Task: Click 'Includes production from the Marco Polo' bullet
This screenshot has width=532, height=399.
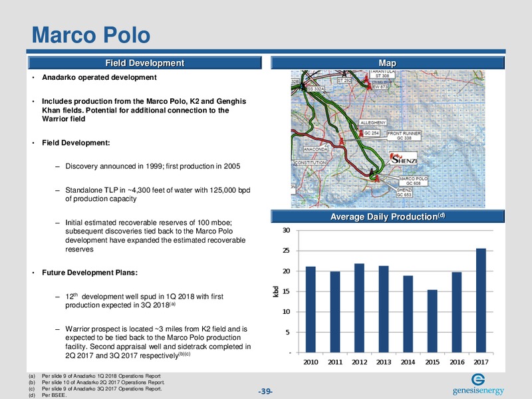Action: (x=144, y=110)
